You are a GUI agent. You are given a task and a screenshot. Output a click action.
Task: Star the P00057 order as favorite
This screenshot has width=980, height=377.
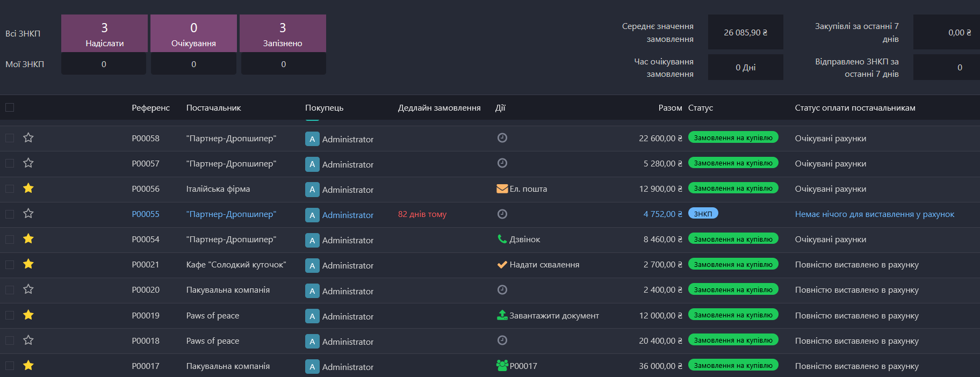tap(28, 163)
